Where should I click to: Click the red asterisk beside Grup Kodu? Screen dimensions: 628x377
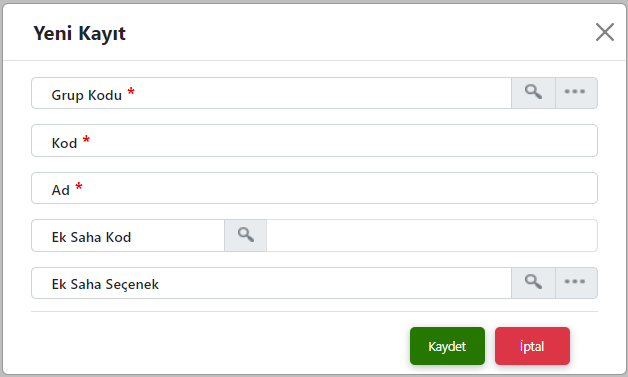(x=131, y=92)
